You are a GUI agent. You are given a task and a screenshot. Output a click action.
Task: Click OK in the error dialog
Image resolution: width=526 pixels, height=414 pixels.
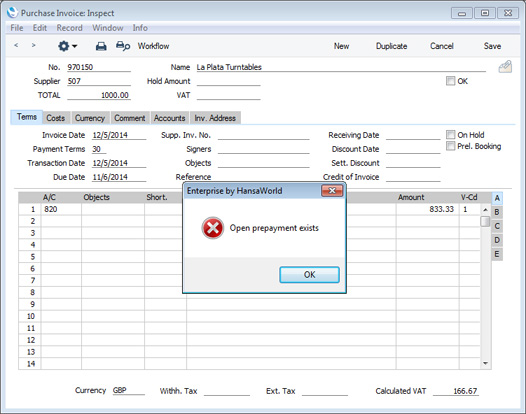[309, 275]
